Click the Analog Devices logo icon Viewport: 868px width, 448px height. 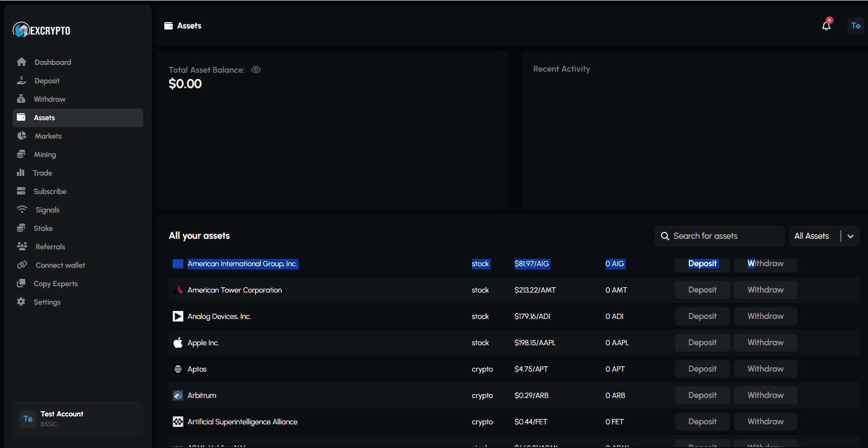(x=178, y=316)
